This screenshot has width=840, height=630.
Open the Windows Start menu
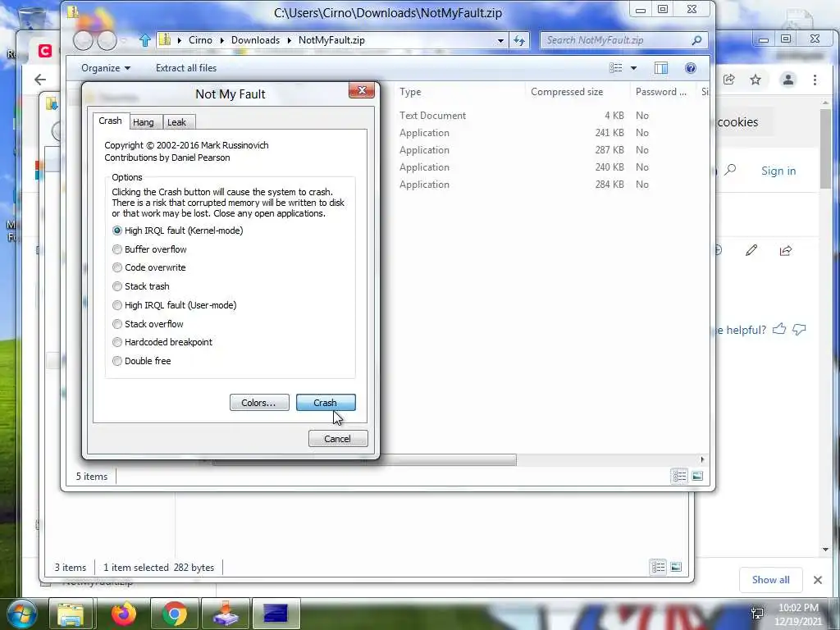coord(22,614)
